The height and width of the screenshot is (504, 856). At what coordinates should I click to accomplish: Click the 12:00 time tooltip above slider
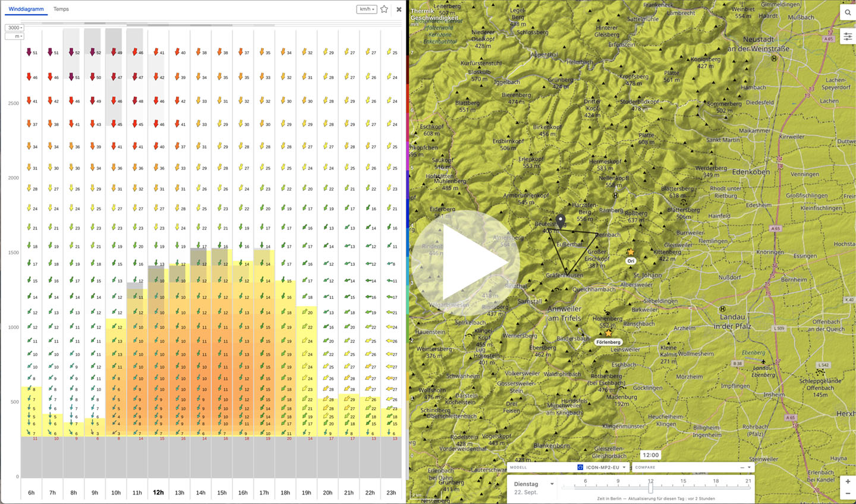(x=650, y=455)
